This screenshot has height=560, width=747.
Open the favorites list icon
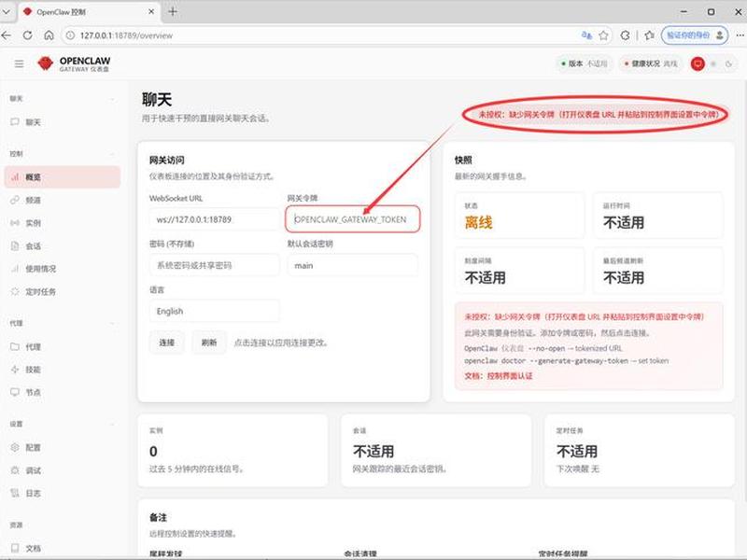tap(649, 35)
